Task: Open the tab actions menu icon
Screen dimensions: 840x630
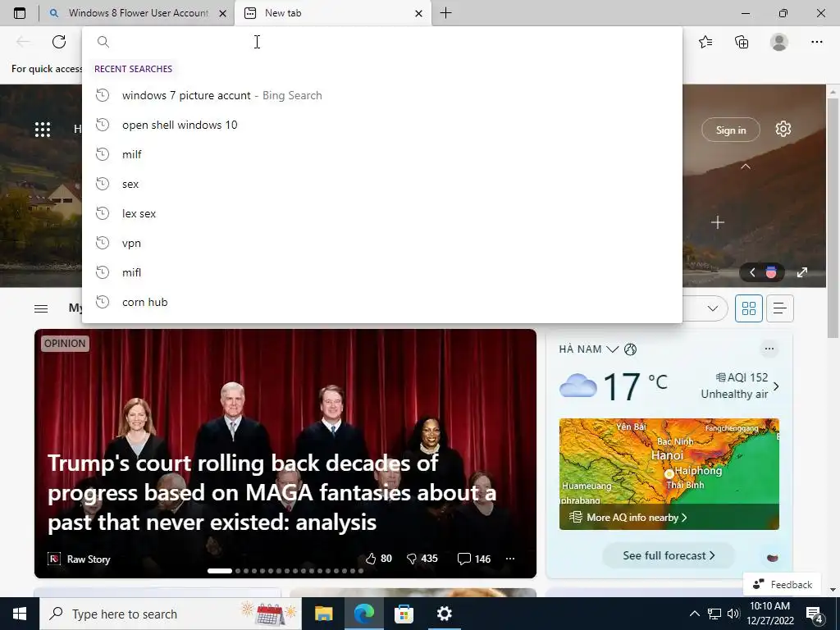Action: click(20, 13)
